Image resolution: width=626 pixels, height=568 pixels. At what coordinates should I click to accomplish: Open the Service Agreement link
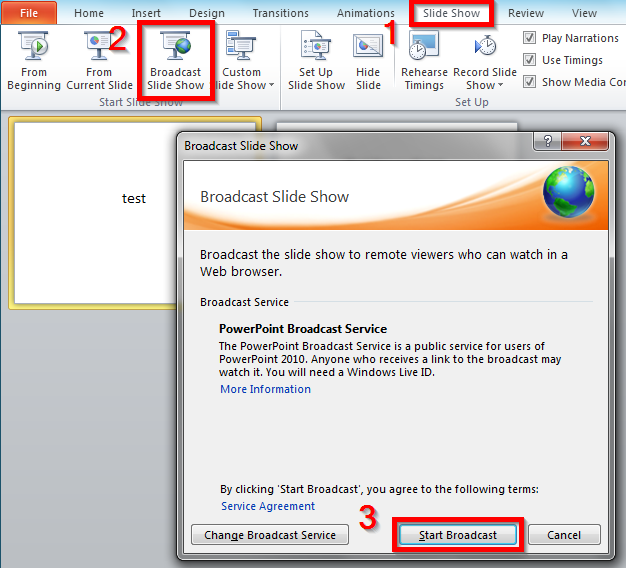click(268, 506)
